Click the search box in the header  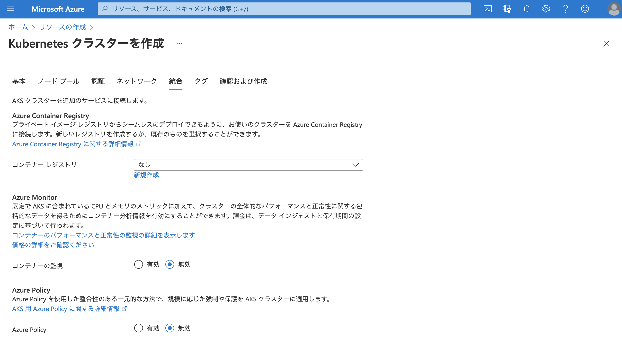click(284, 9)
